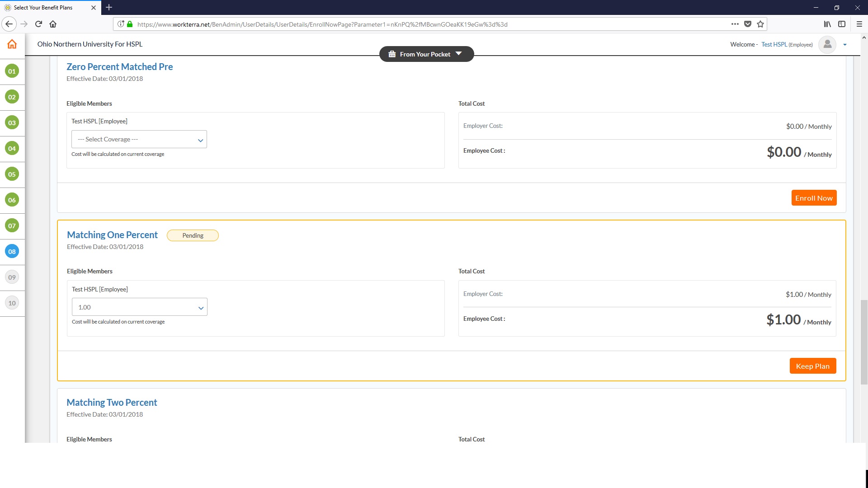Viewport: 868px width, 488px height.
Task: Go to step 01 in sidebar
Action: 12,71
